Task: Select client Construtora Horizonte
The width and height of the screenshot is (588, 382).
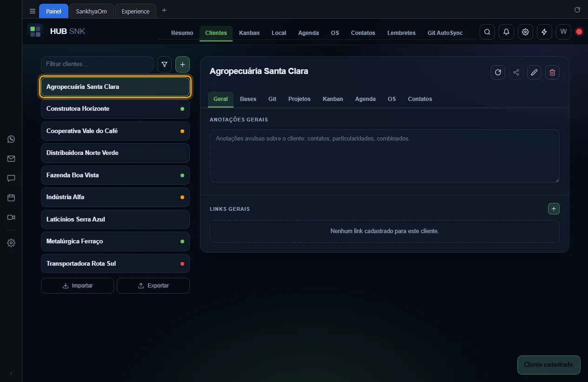Action: [115, 109]
